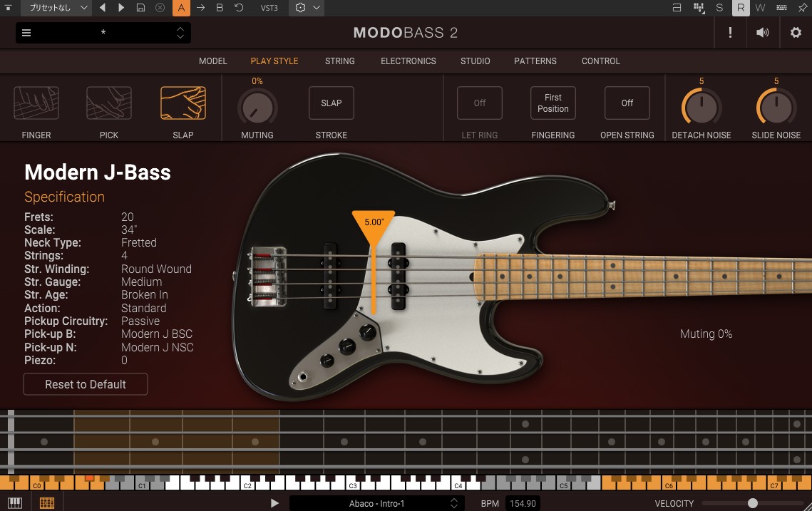Image resolution: width=812 pixels, height=511 pixels.
Task: Toggle automation Read R button
Action: (741, 8)
